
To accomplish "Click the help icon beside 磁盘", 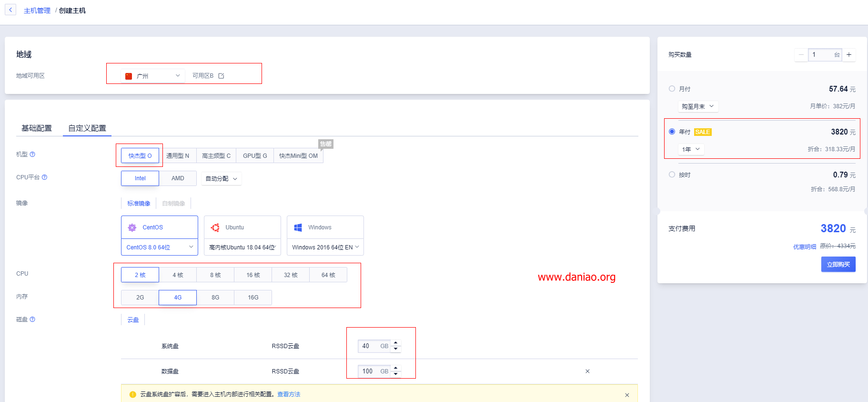I will [x=32, y=320].
